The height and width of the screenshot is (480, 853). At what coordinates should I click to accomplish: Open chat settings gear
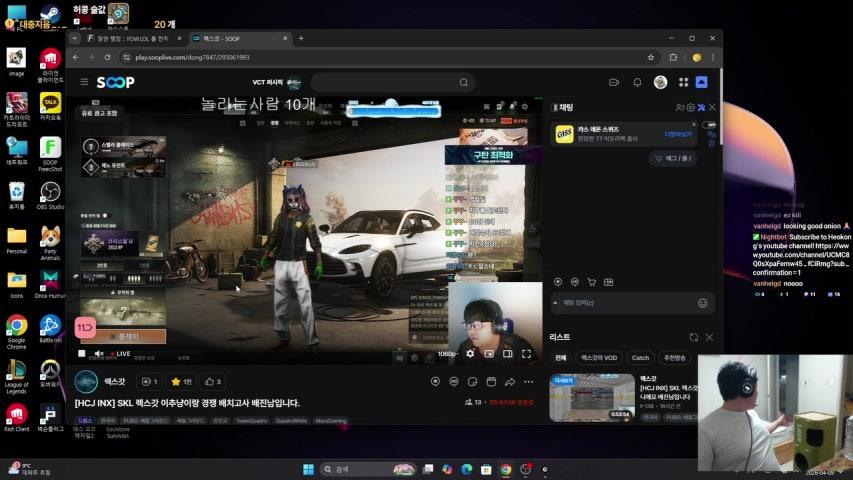pyautogui.click(x=690, y=108)
